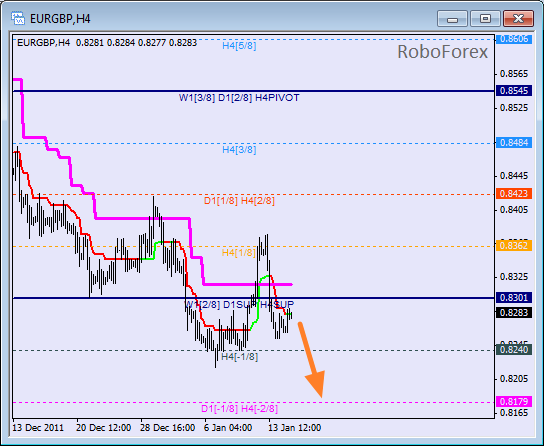Viewport: 544px width, 446px height.
Task: Click the 6 Jan 04:00 time axis label
Action: point(228,428)
